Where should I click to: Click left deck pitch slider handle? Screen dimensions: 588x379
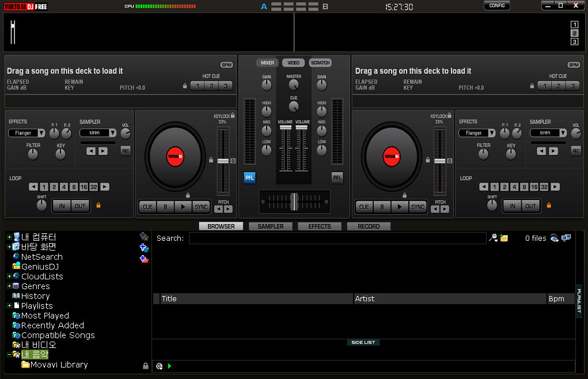tap(223, 161)
